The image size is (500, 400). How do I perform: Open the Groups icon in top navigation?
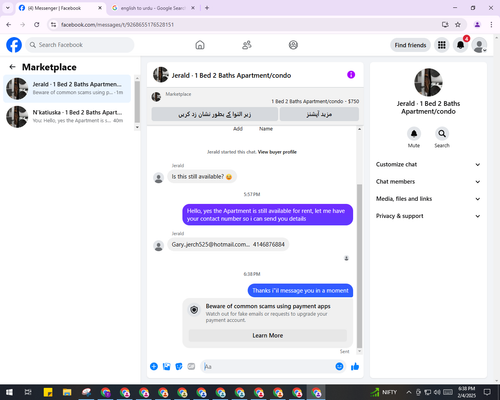[293, 45]
